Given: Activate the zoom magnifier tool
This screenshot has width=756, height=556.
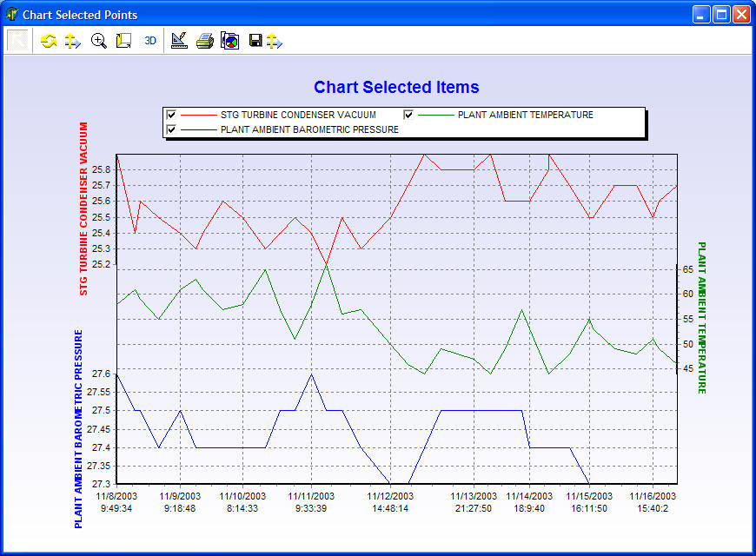Looking at the screenshot, I should [x=99, y=41].
